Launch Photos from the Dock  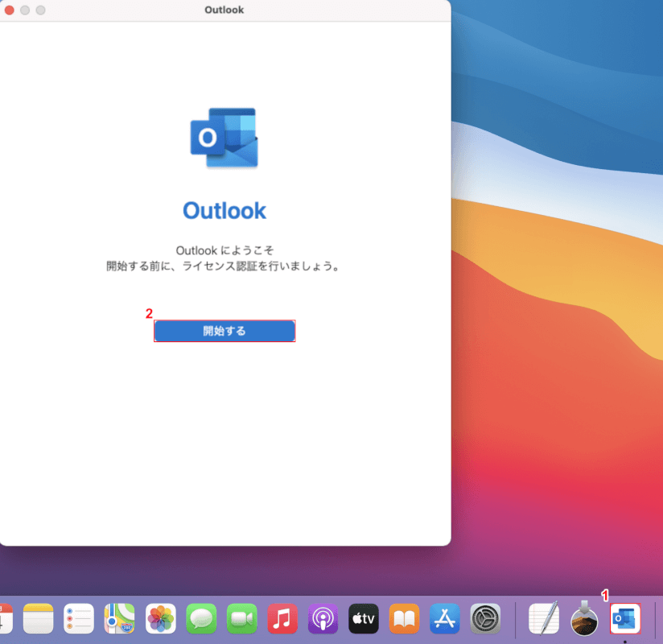[161, 618]
